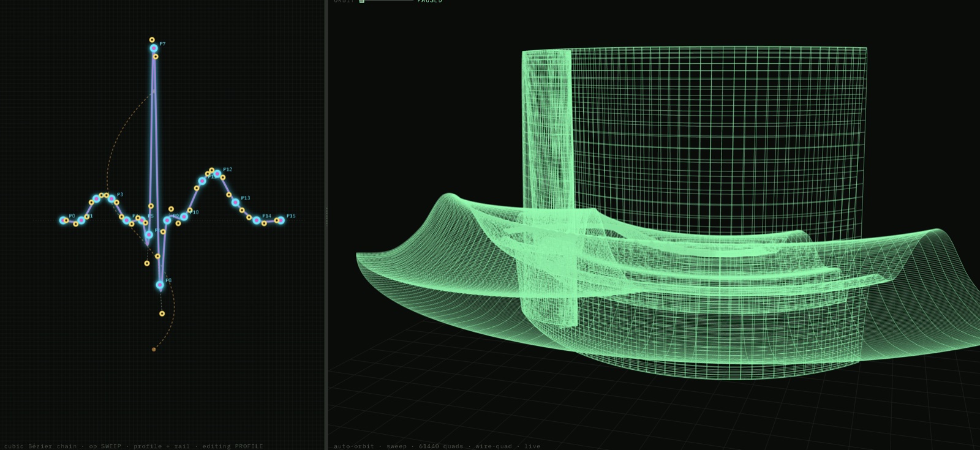
Task: Click the brown rail endpoint dot at the bottom
Action: [x=154, y=349]
